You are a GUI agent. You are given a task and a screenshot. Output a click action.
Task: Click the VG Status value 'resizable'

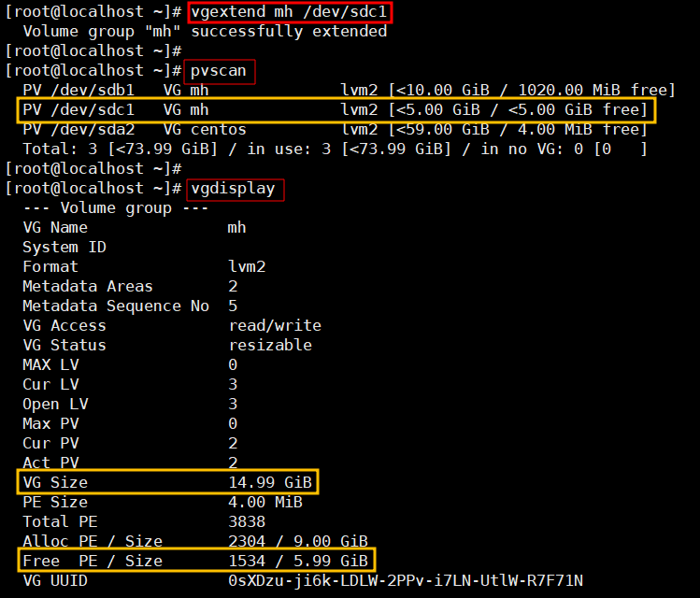tap(270, 346)
